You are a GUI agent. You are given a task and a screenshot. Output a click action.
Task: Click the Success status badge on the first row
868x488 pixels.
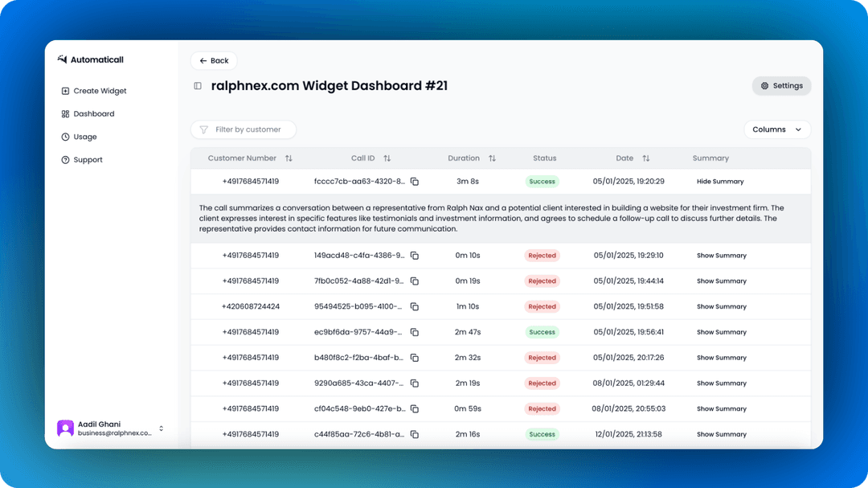click(542, 182)
